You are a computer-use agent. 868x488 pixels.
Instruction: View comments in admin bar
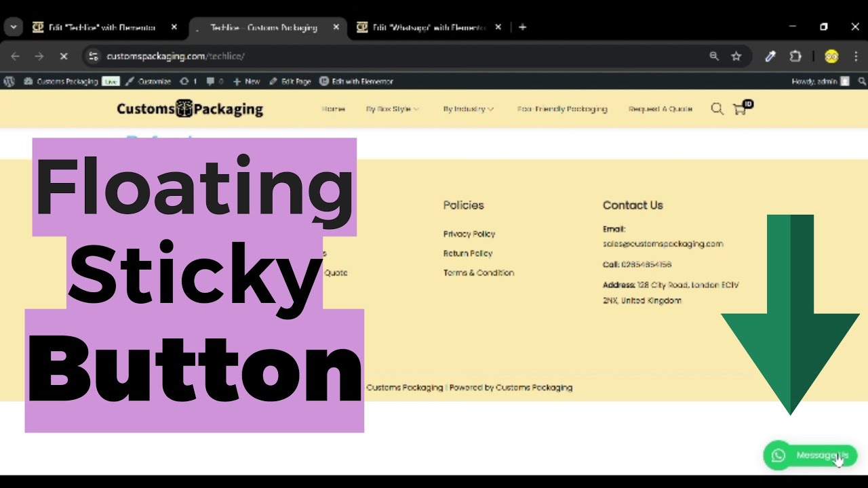coord(215,81)
